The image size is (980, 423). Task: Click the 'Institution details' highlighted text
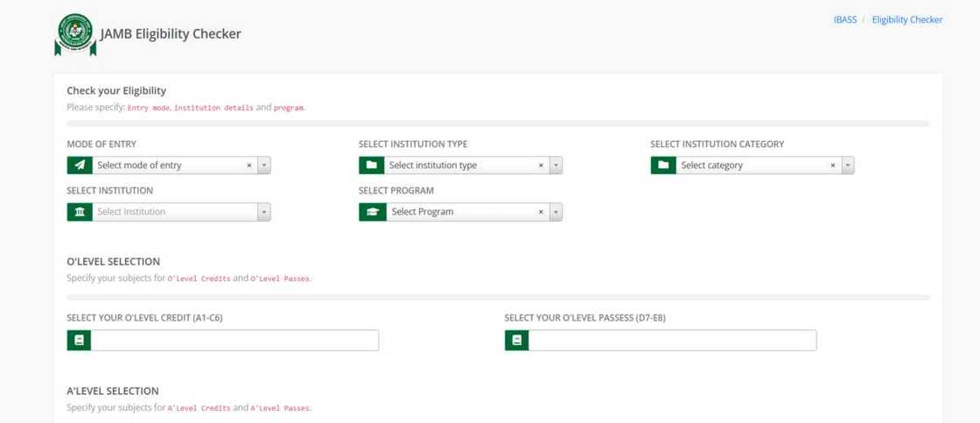click(213, 109)
